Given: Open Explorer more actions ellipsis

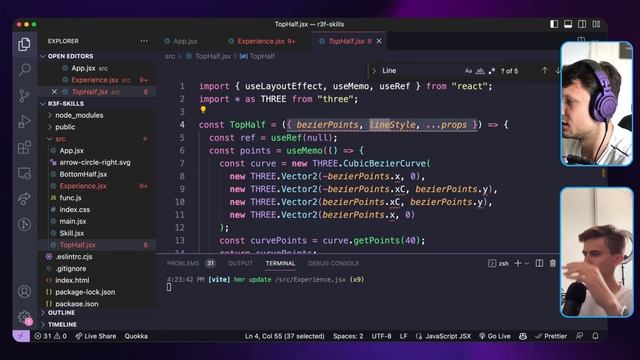Looking at the screenshot, I should coord(144,41).
